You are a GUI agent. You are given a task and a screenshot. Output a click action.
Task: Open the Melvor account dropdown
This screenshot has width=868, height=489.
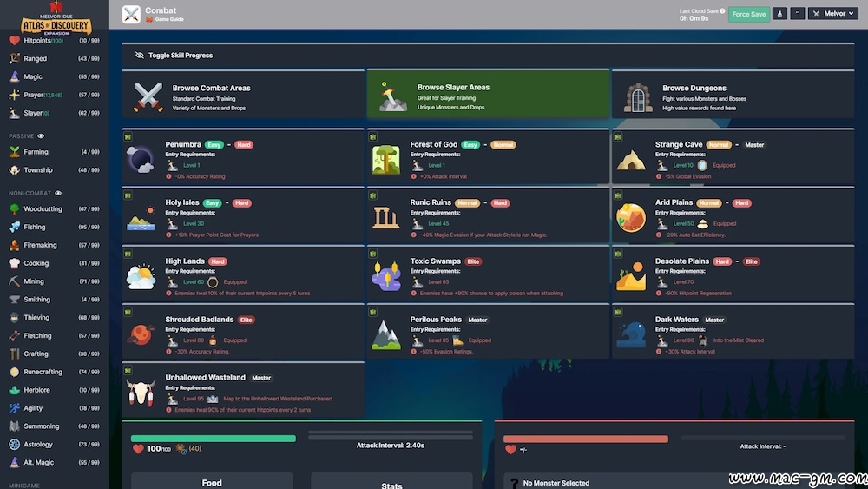click(833, 14)
